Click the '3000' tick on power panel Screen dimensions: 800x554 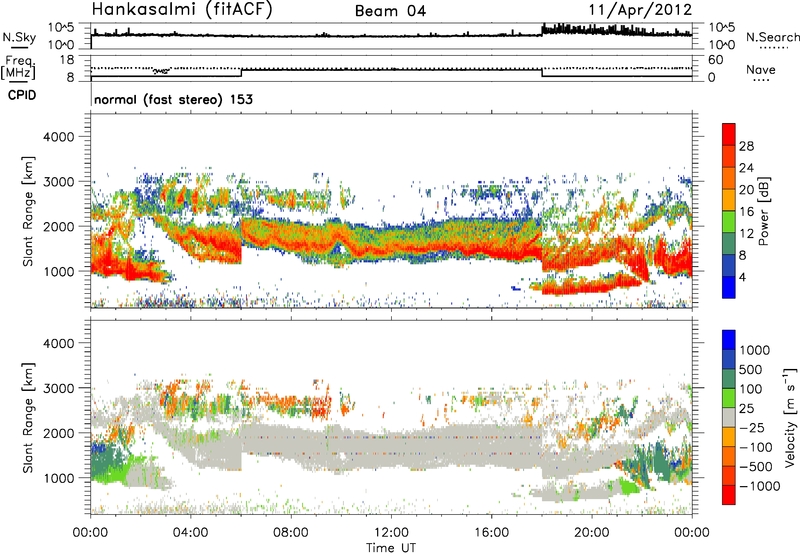58,182
